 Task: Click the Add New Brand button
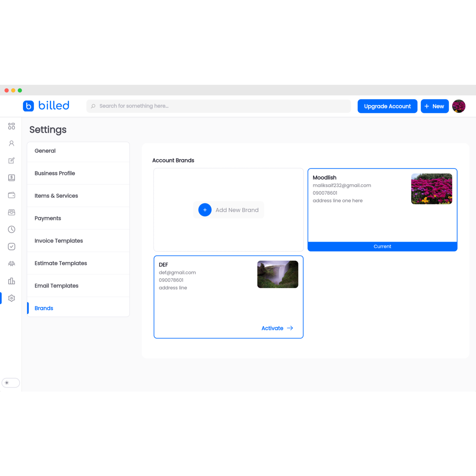point(228,210)
